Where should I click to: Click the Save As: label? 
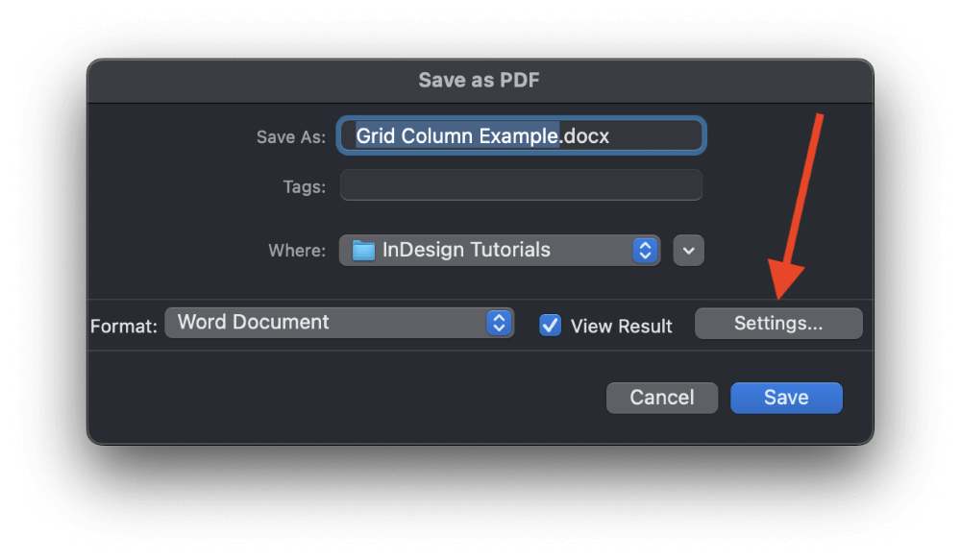pos(291,137)
